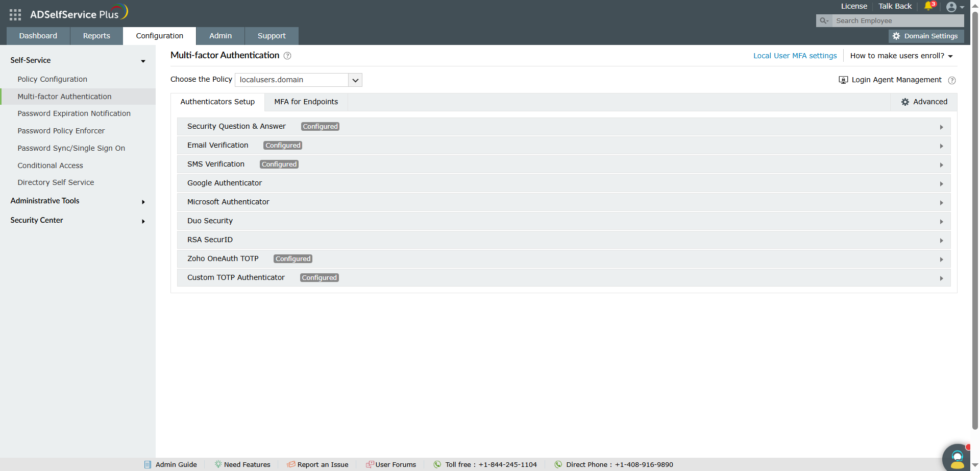Click the help icon beside Multi-factor Authentication
Image resolution: width=980 pixels, height=471 pixels.
[x=287, y=56]
